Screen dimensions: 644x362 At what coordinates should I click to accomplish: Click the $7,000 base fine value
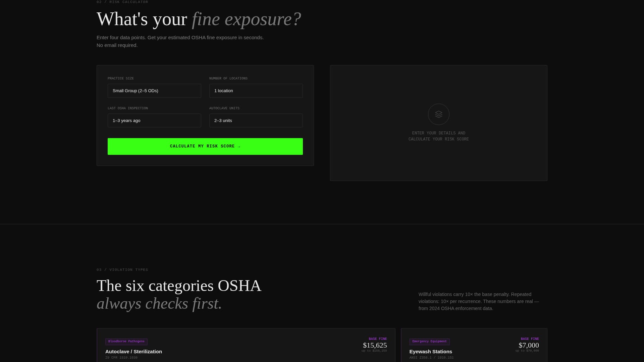coord(529,345)
